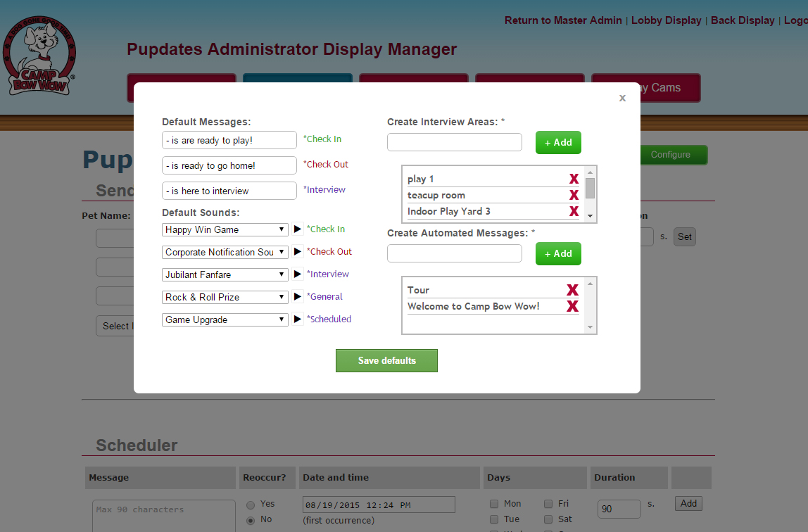Image resolution: width=808 pixels, height=532 pixels.
Task: Play the Interview sound preview
Action: point(297,274)
